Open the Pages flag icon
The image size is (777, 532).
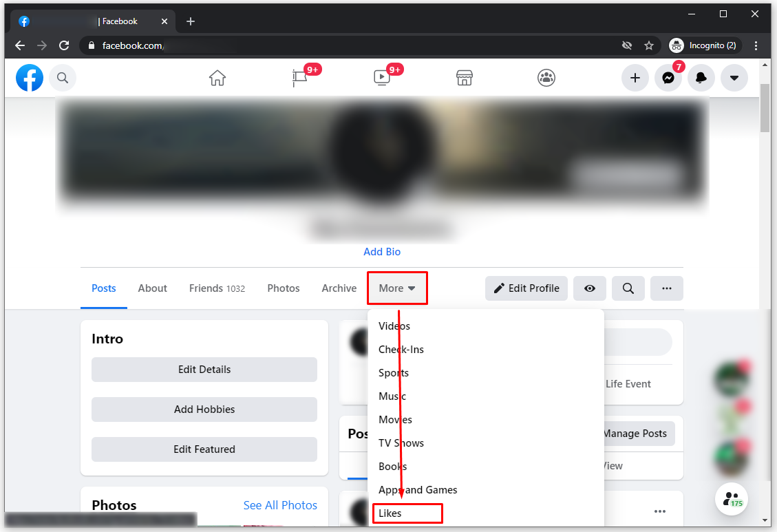[300, 78]
